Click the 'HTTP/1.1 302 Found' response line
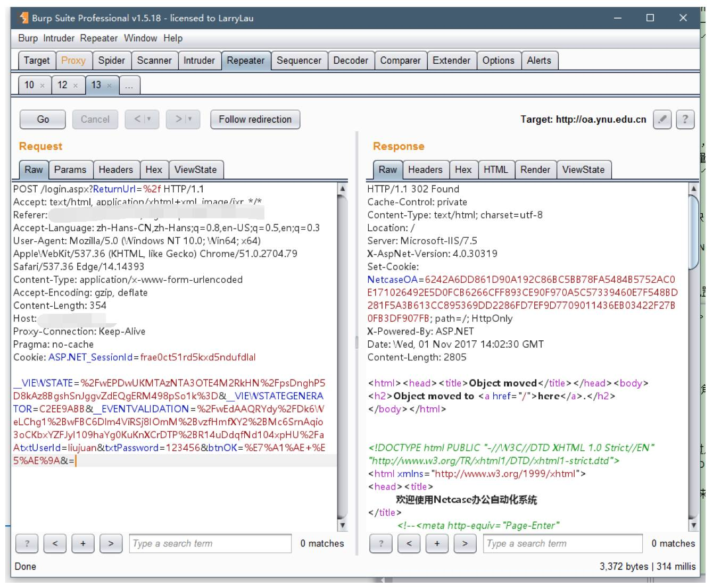This screenshot has width=713, height=588. coord(413,189)
